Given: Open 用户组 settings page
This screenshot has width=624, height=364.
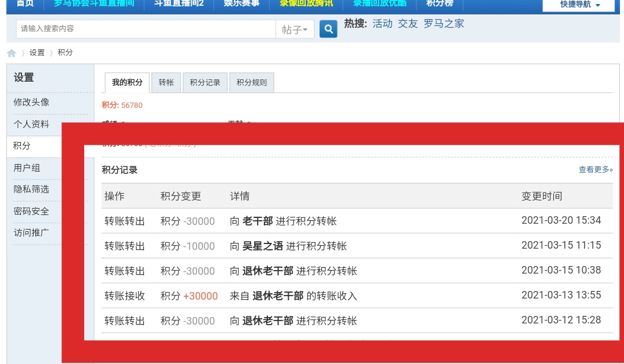Looking at the screenshot, I should pyautogui.click(x=27, y=168).
